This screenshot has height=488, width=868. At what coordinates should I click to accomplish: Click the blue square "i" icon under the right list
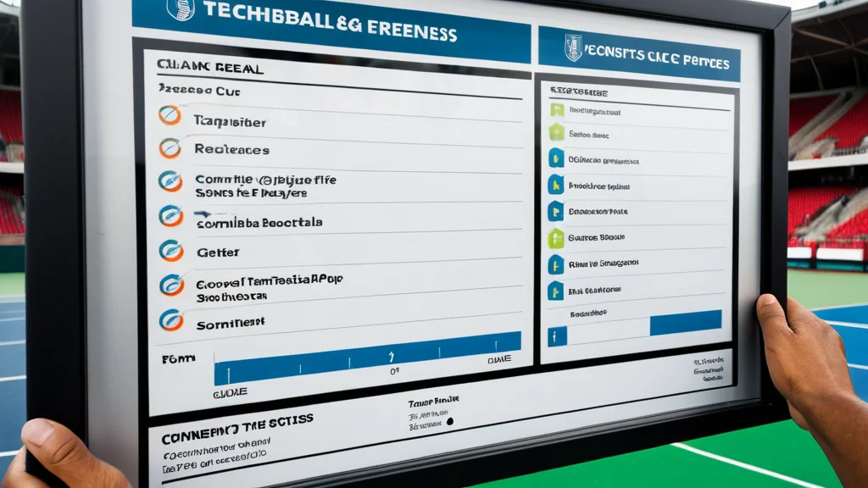click(557, 336)
